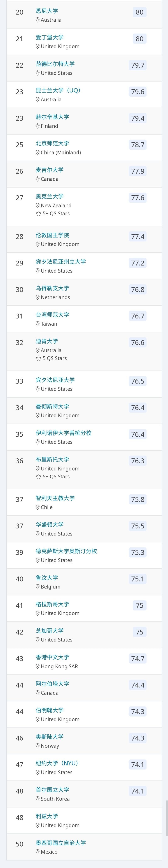Open the 首尔国立大学 link

coord(52,789)
